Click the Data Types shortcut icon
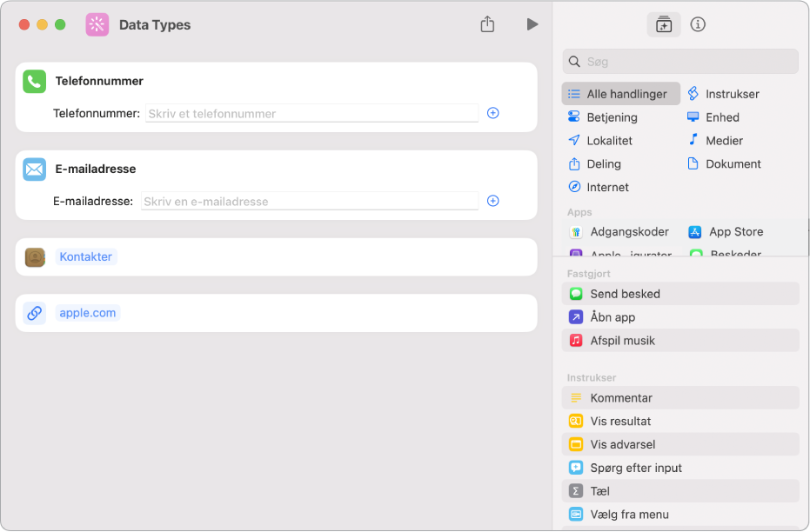Image resolution: width=810 pixels, height=532 pixels. point(97,24)
